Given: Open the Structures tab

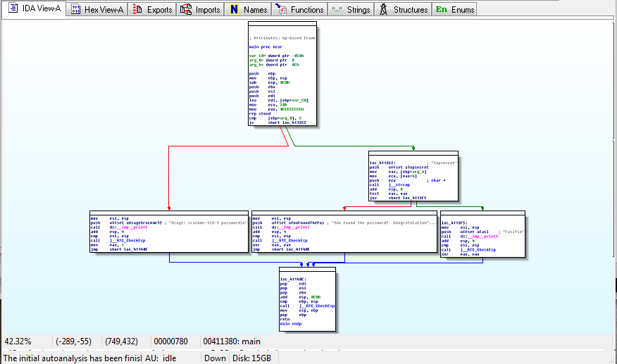Looking at the screenshot, I should coord(410,10).
